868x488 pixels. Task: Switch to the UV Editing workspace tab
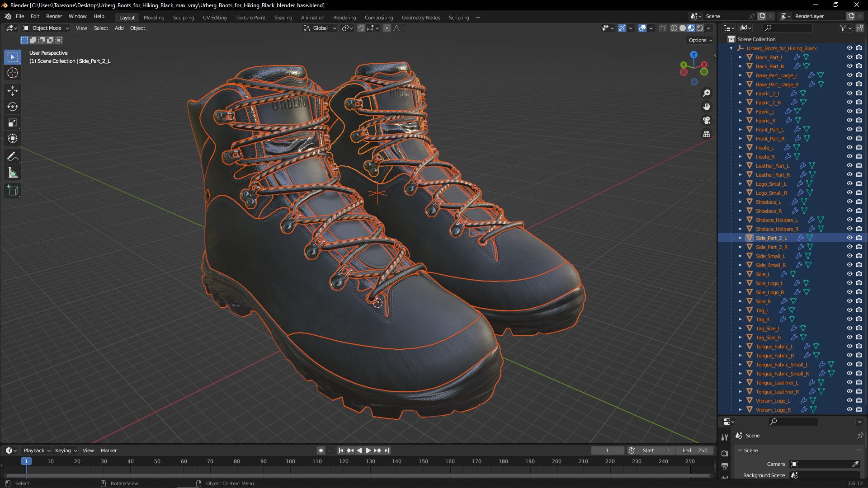click(215, 18)
